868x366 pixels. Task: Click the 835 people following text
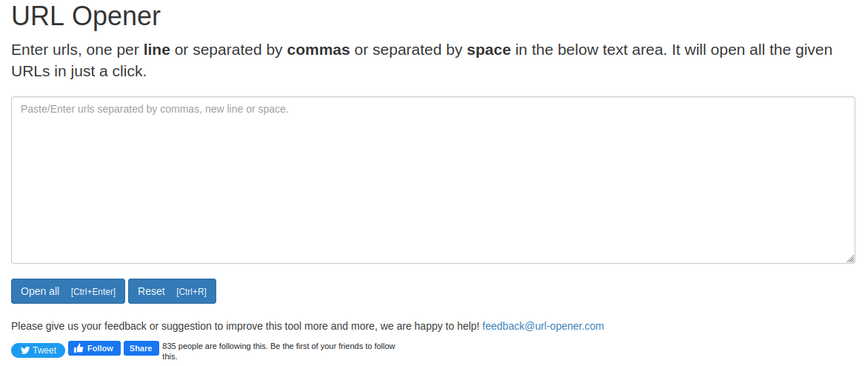279,351
